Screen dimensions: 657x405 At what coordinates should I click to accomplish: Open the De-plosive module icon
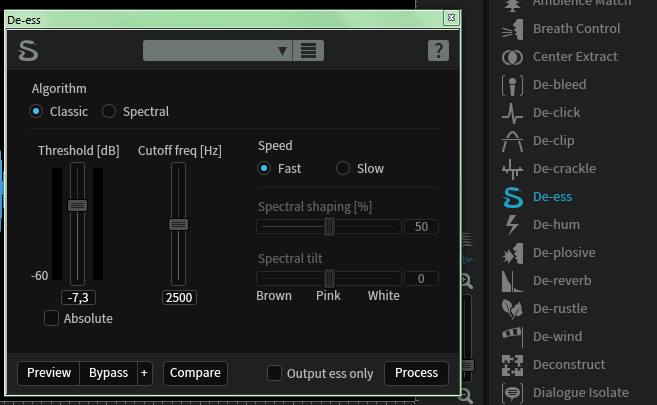tap(512, 253)
